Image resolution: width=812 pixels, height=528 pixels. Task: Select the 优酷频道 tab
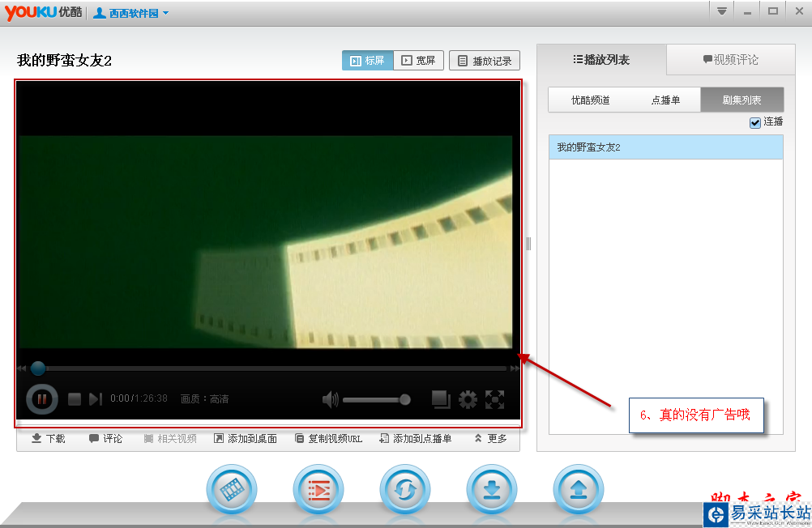point(590,100)
